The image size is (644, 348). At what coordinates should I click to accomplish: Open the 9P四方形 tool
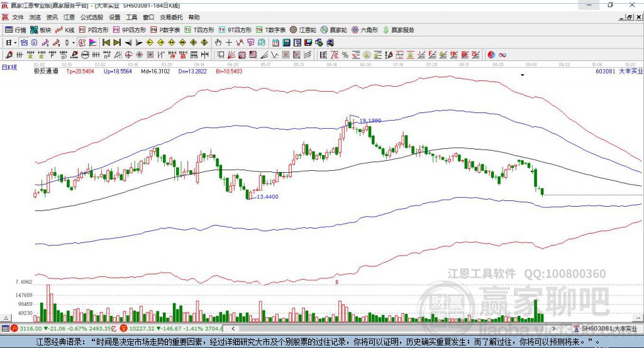tap(129, 30)
